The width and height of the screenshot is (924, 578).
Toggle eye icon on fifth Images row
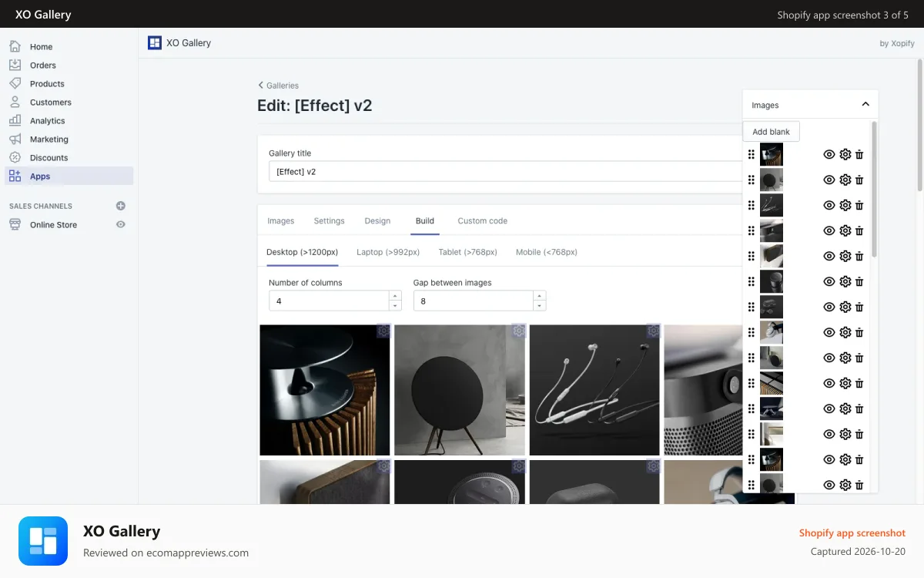(829, 256)
